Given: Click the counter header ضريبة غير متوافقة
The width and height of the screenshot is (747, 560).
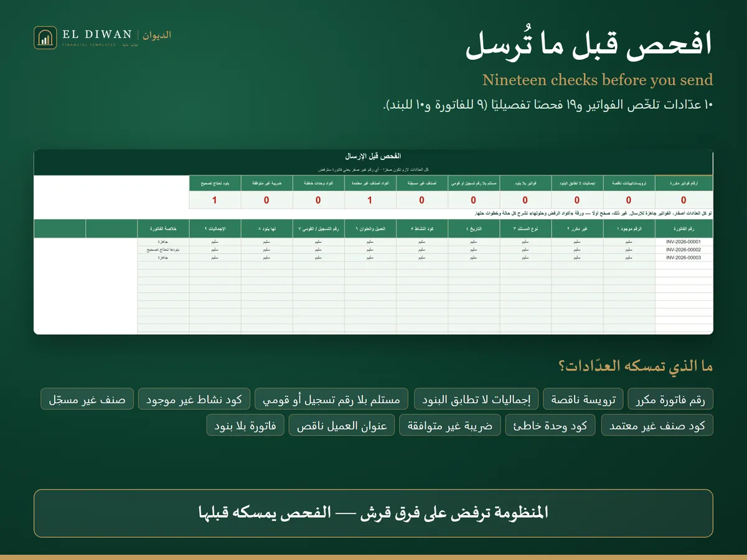Looking at the screenshot, I should [266, 184].
